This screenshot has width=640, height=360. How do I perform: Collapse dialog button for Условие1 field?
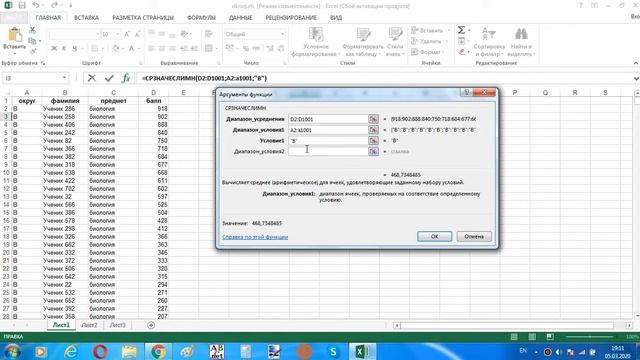point(373,140)
